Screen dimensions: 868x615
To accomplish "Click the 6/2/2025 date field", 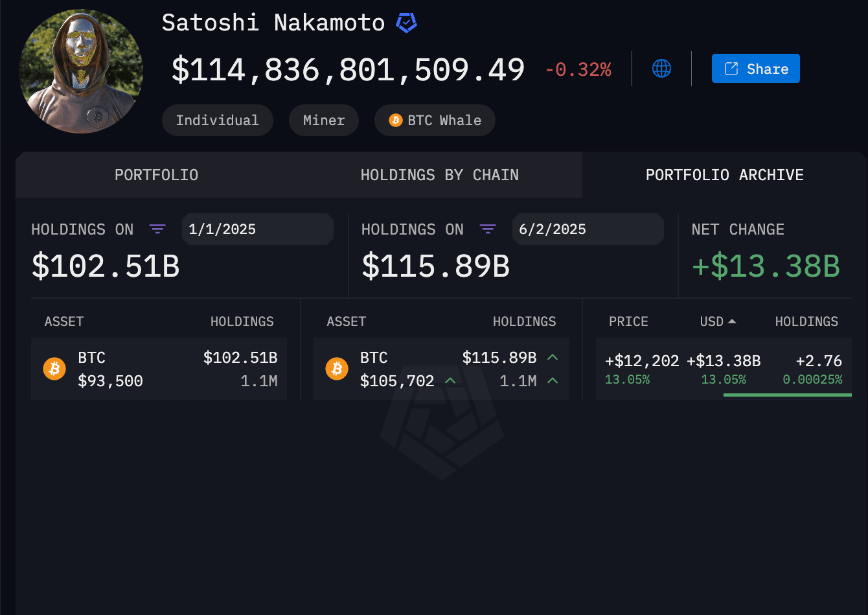I will click(x=588, y=229).
